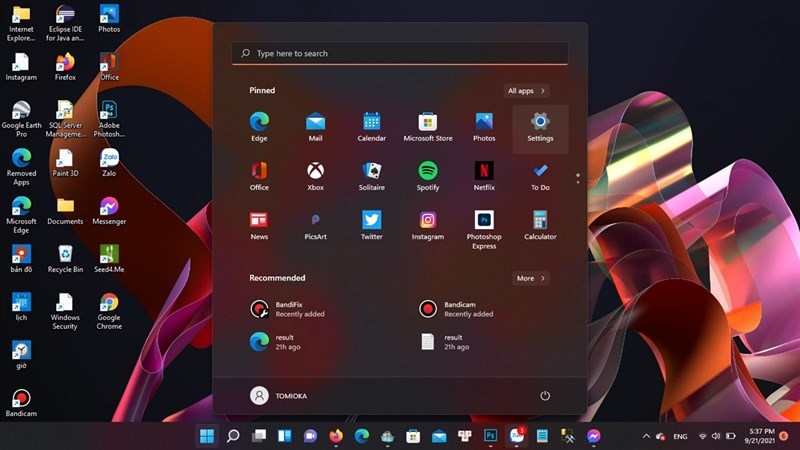Click the Photoshop icon on the taskbar
The height and width of the screenshot is (450, 800).
(490, 436)
